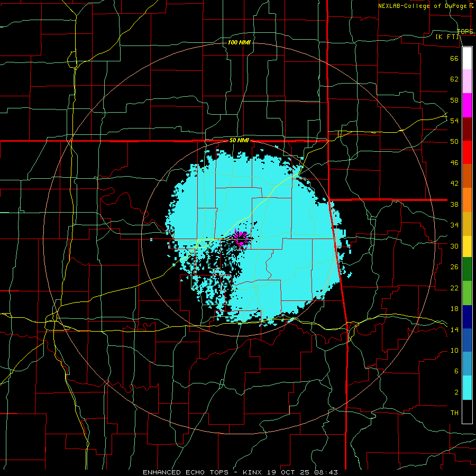
Task: Click the 22 legend value
Action: (454, 288)
